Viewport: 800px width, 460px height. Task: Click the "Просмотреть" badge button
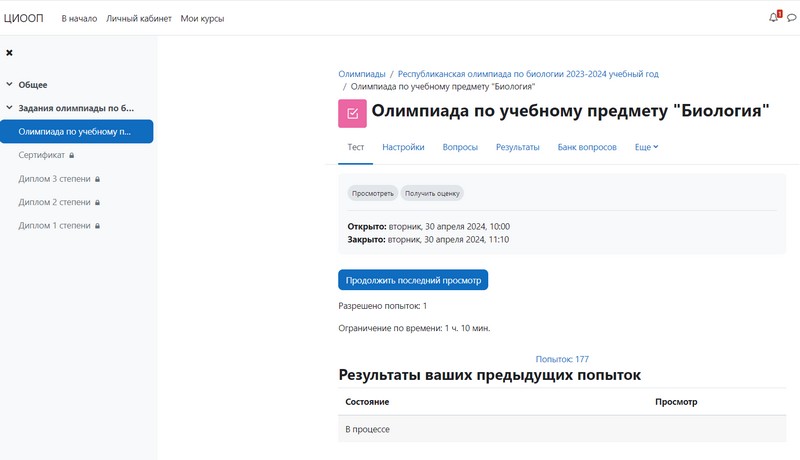[373, 193]
